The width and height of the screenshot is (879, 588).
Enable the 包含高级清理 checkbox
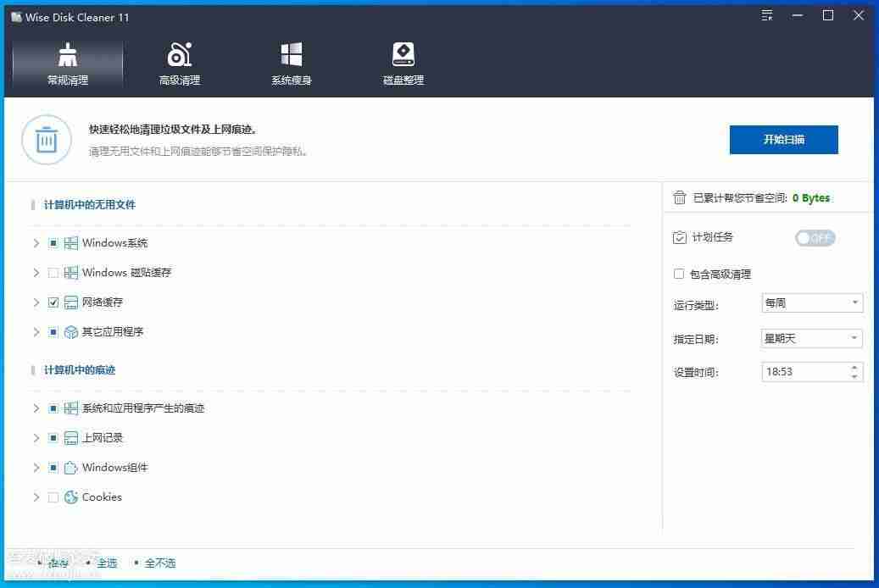point(679,274)
